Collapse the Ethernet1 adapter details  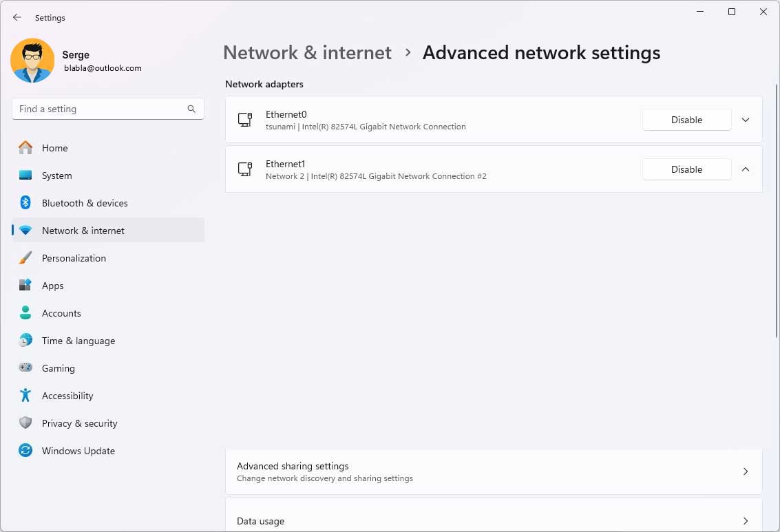(x=746, y=169)
